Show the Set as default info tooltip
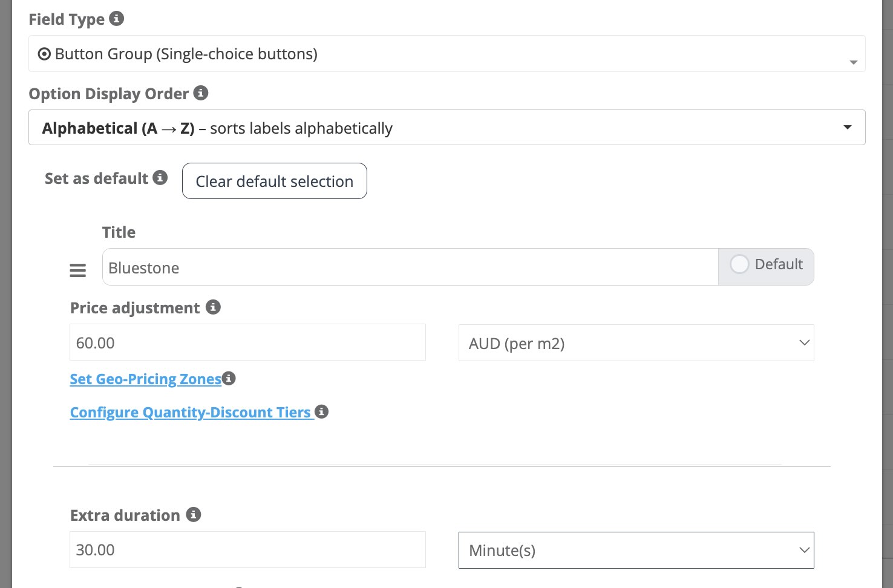Viewport: 893px width, 588px height. point(160,178)
